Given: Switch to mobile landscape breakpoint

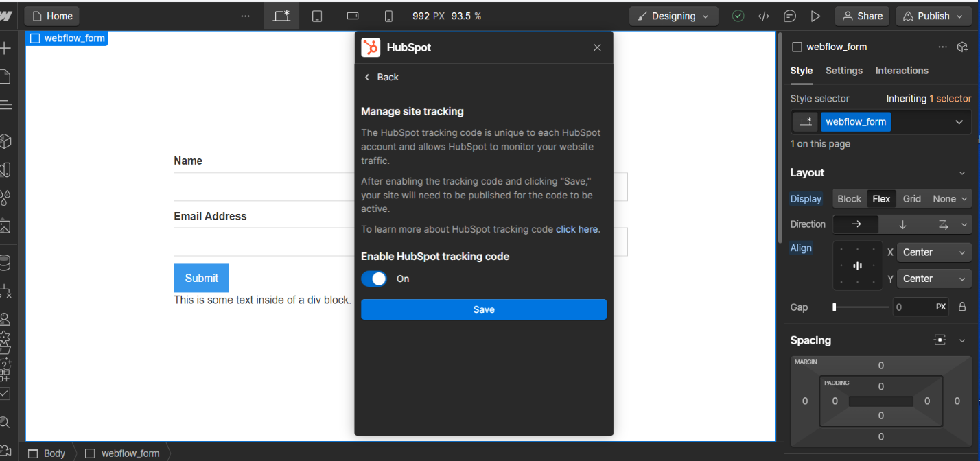Looking at the screenshot, I should click(353, 16).
